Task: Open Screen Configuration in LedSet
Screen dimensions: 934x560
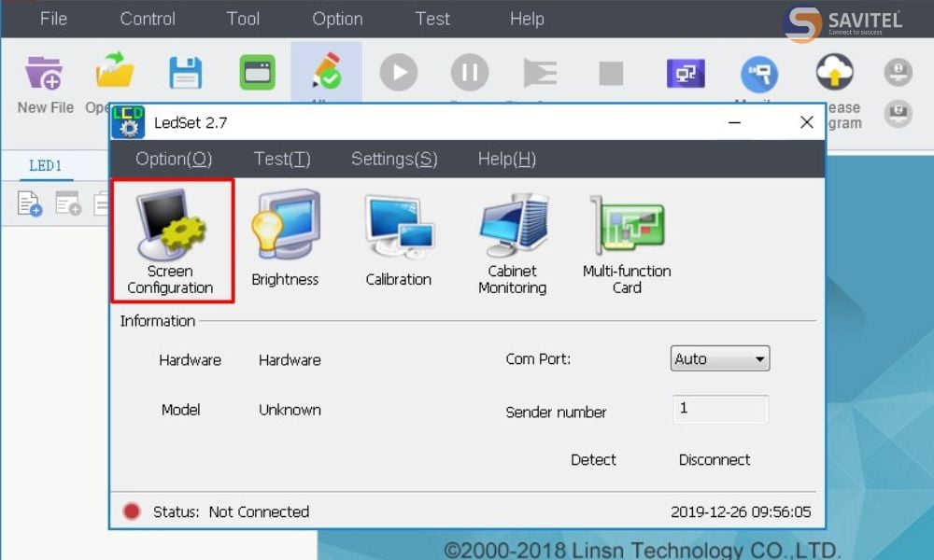Action: (x=172, y=241)
